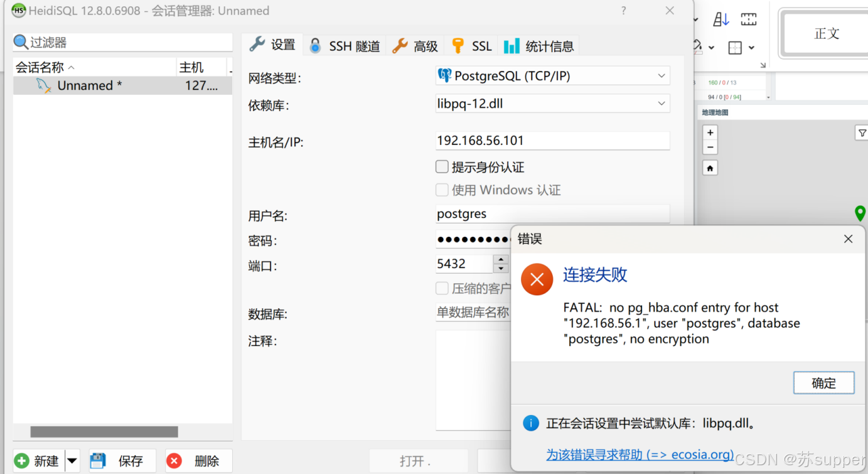The height and width of the screenshot is (474, 868).
Task: Click the 连接失败 heading in error dialog
Action: click(595, 274)
